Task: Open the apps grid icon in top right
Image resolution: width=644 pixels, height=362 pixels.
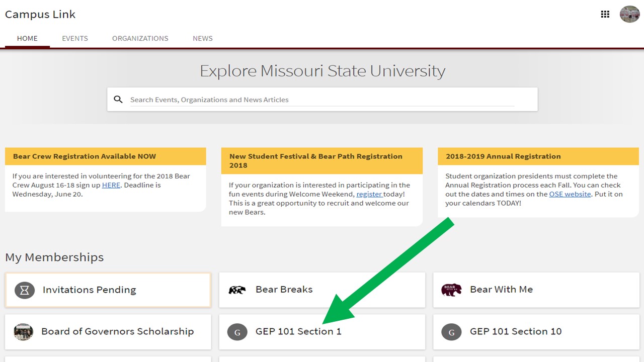Action: tap(605, 14)
